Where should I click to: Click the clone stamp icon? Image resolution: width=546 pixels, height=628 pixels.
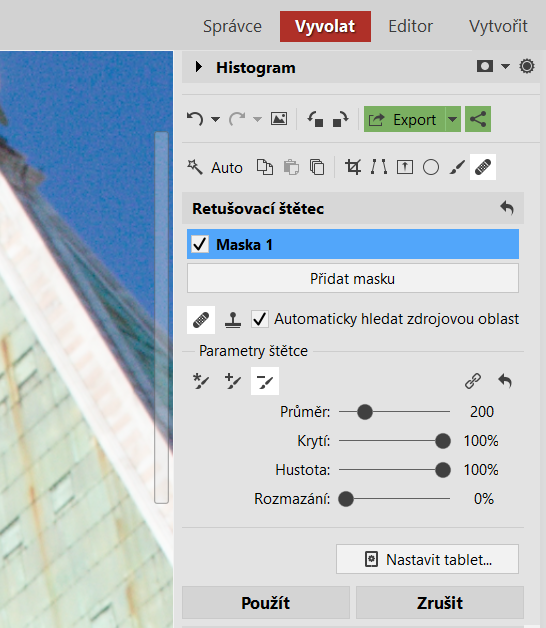(233, 320)
